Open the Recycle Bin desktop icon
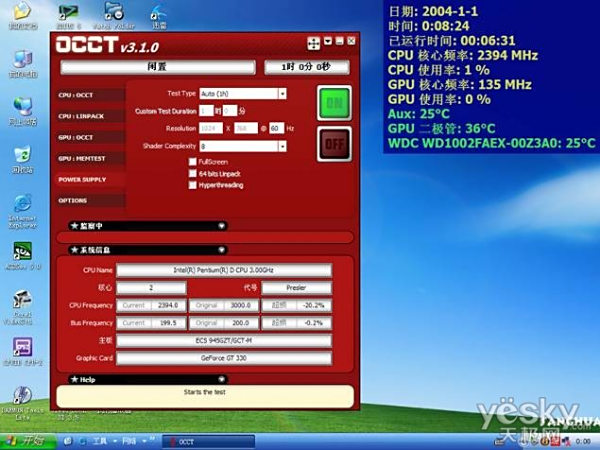The height and width of the screenshot is (450, 600). pos(23,160)
